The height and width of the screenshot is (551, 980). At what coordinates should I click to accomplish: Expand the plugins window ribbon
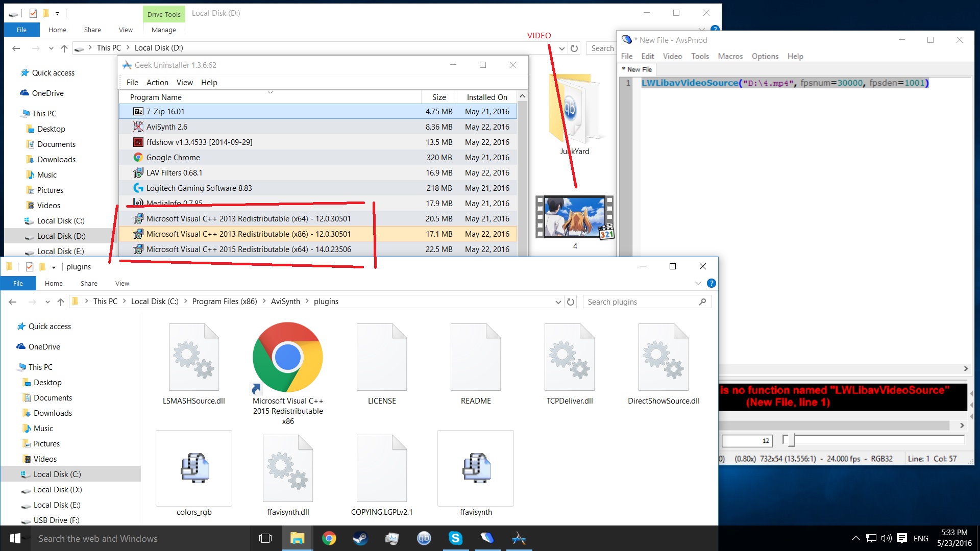pyautogui.click(x=698, y=283)
